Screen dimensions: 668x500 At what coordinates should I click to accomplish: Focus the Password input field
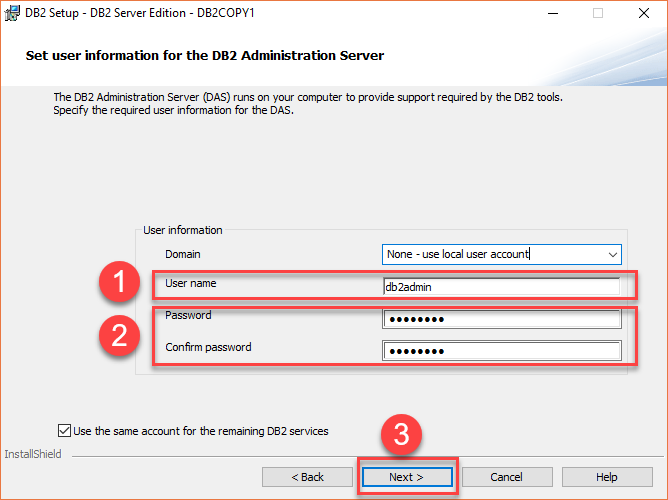tap(501, 319)
